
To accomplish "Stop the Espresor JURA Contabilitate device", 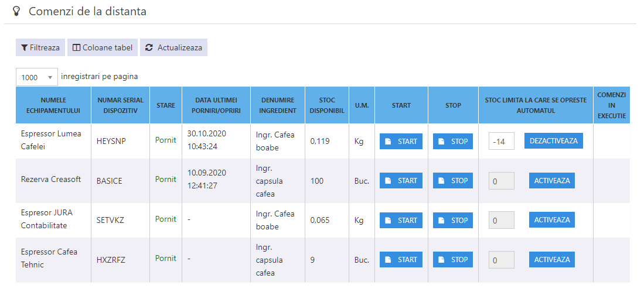I will (453, 221).
